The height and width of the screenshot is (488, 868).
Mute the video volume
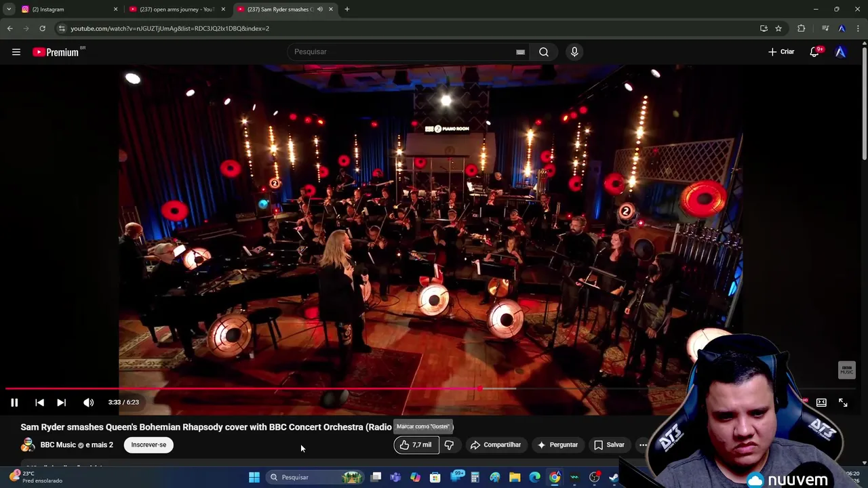tap(89, 403)
